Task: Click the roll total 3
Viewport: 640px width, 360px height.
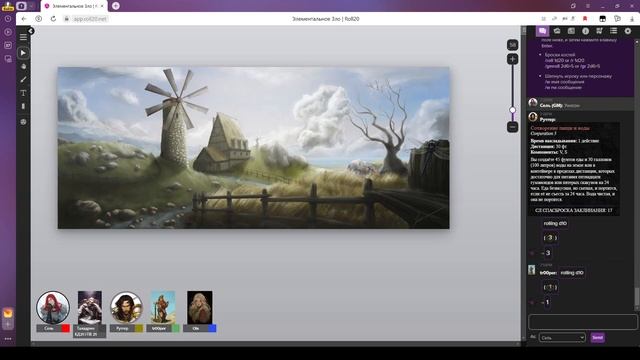Action: 548,253
